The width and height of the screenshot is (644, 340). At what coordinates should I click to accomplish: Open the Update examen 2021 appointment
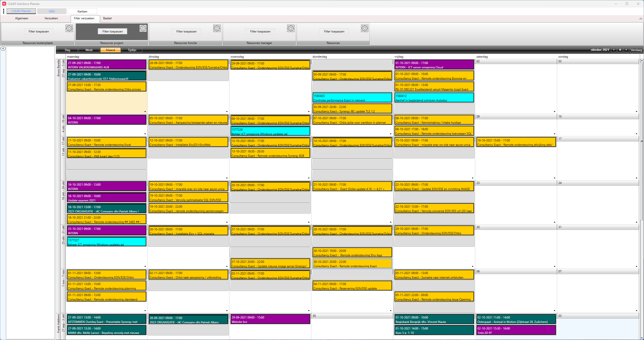click(x=106, y=197)
